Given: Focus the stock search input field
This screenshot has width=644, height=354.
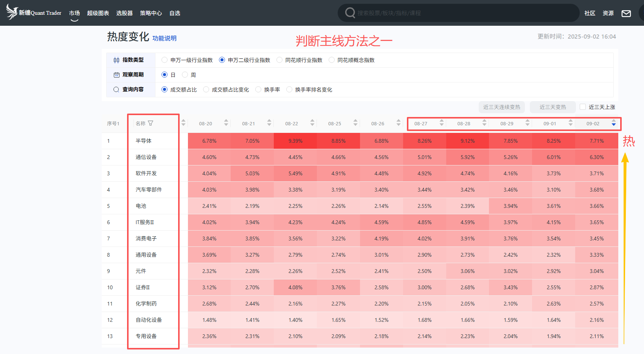Looking at the screenshot, I should click(x=465, y=13).
